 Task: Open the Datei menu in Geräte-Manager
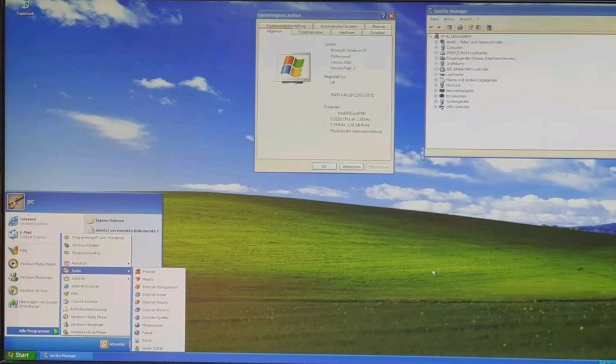tap(434, 19)
